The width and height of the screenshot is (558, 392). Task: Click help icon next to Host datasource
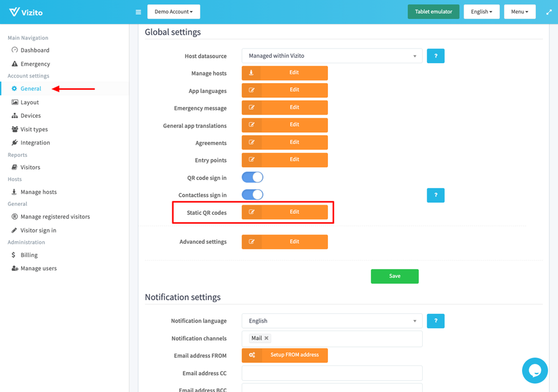[435, 56]
